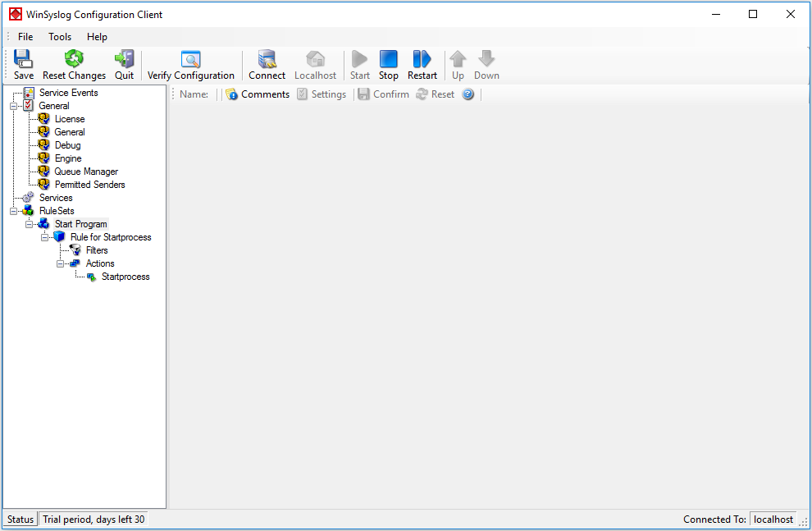Click the Name label in toolbar
The height and width of the screenshot is (531, 812).
point(194,94)
